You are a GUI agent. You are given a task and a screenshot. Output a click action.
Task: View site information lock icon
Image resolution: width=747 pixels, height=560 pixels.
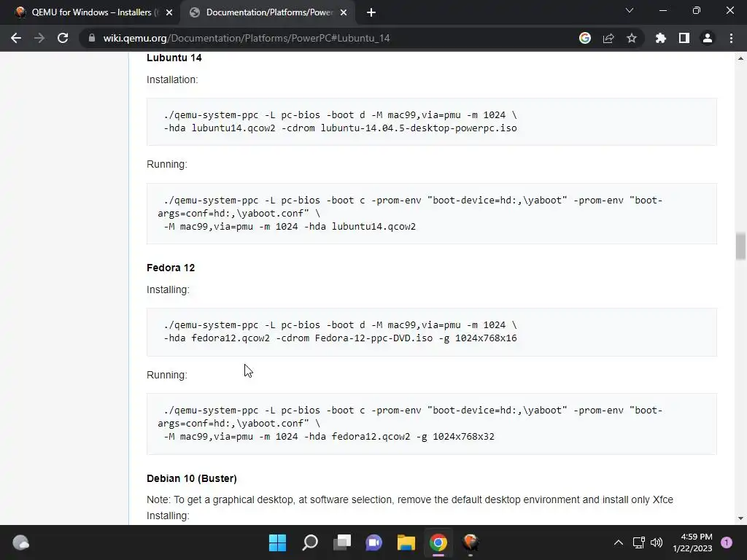pyautogui.click(x=92, y=38)
